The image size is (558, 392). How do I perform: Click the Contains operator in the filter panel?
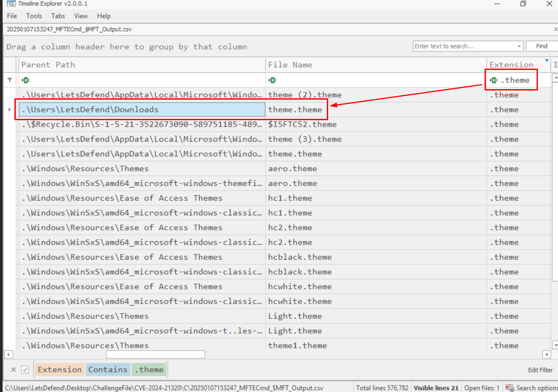(108, 370)
